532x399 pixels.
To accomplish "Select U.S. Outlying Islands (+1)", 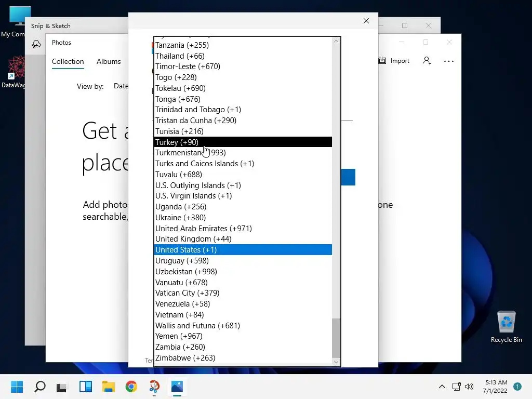I will point(243,185).
